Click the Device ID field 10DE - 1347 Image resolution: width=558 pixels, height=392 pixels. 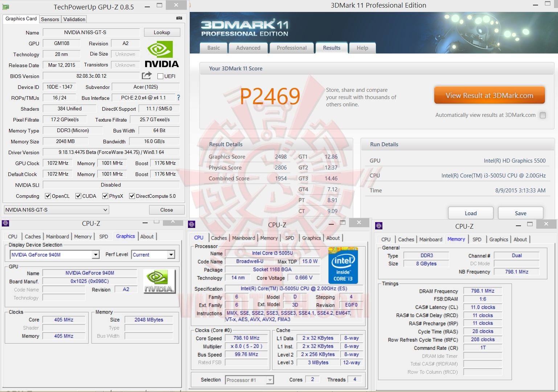point(60,87)
